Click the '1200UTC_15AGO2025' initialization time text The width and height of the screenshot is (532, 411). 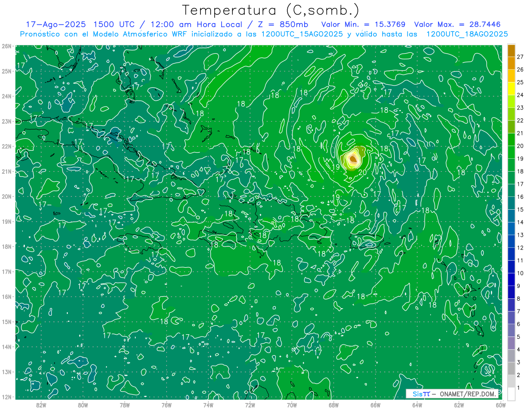point(302,34)
